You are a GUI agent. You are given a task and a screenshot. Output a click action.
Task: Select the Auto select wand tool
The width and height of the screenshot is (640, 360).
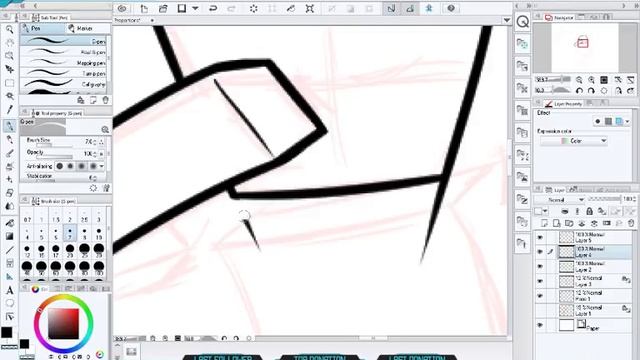coord(9,96)
